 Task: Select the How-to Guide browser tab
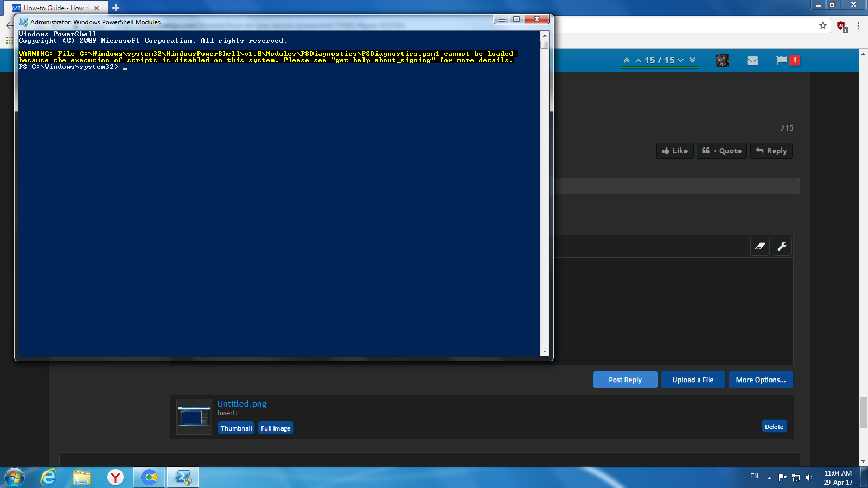click(56, 8)
